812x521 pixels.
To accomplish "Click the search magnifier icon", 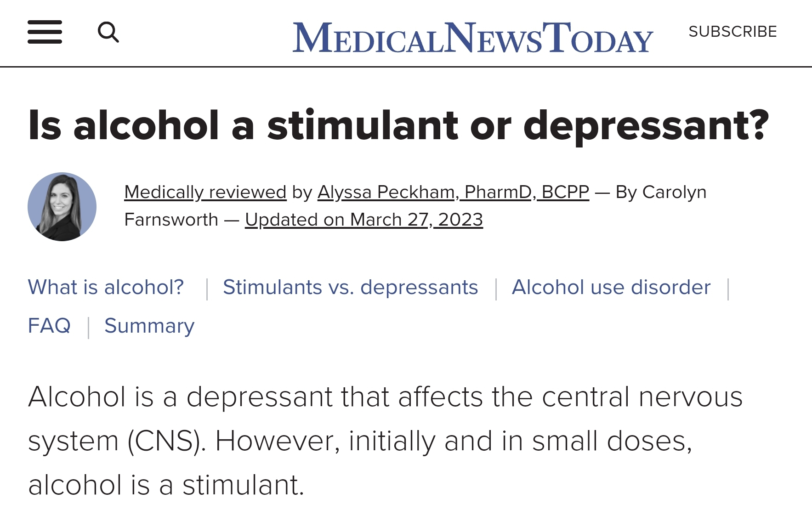I will point(108,32).
